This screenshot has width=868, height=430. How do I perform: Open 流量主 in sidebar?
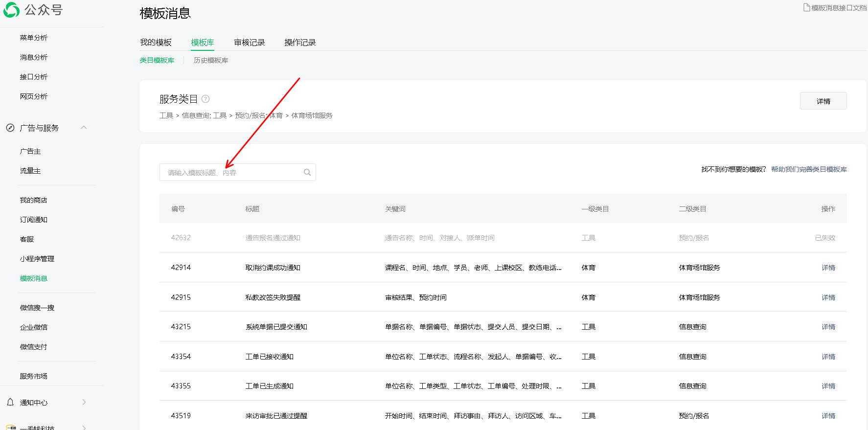click(x=30, y=171)
